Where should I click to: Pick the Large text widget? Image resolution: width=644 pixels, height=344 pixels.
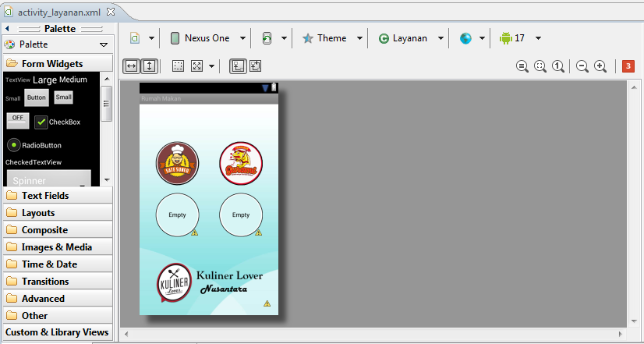click(44, 80)
